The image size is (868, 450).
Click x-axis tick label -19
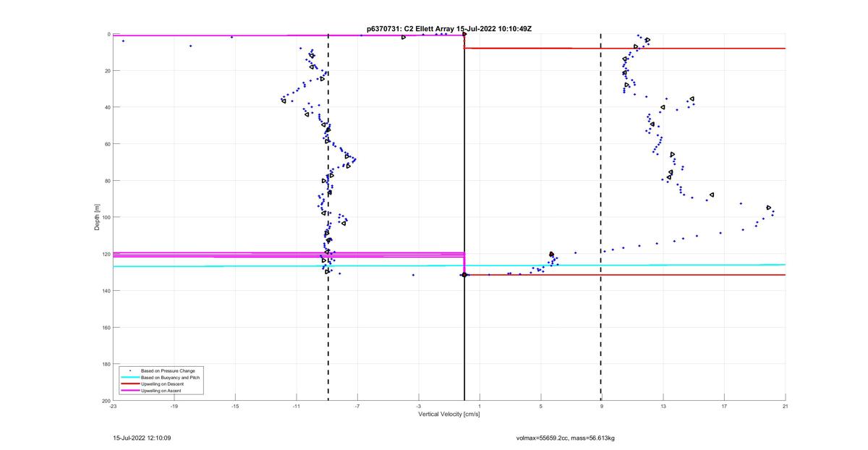(x=174, y=407)
